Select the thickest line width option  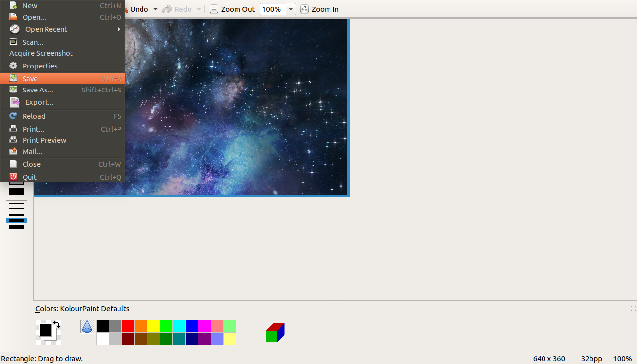click(16, 227)
